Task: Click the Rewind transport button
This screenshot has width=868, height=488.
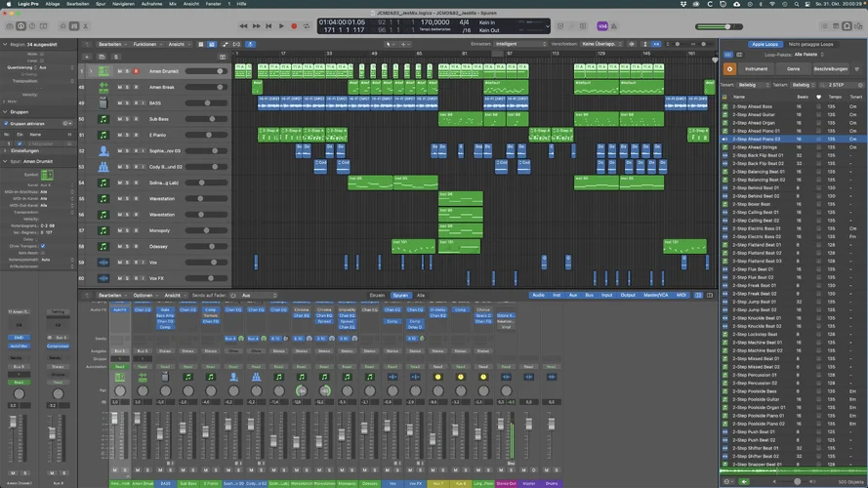Action: pyautogui.click(x=244, y=26)
